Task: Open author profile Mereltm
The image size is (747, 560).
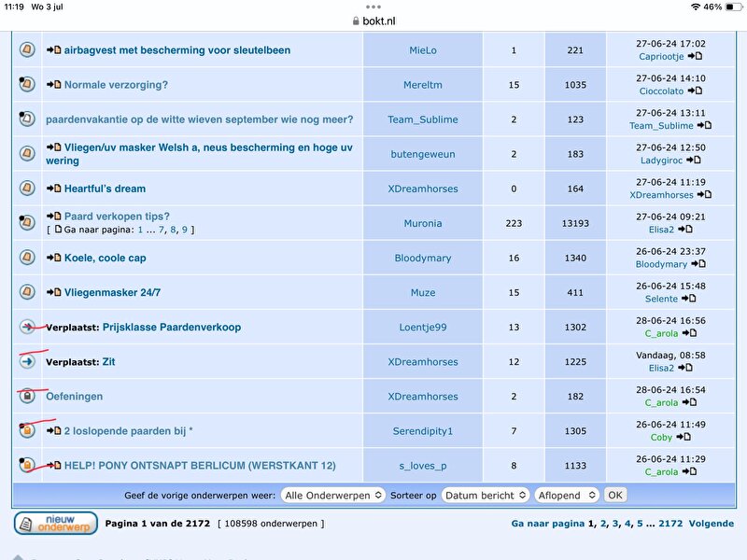Action: pos(423,85)
